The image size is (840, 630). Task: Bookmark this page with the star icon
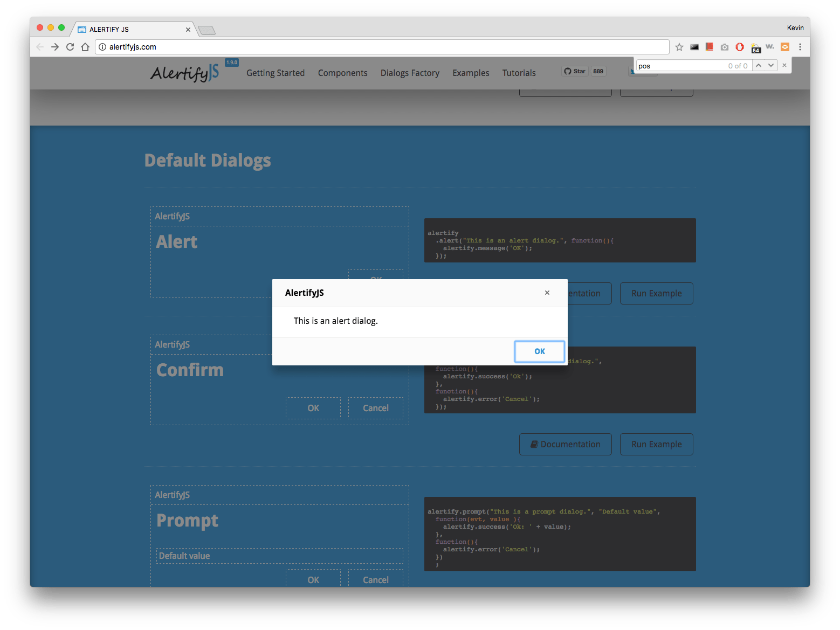pos(679,47)
